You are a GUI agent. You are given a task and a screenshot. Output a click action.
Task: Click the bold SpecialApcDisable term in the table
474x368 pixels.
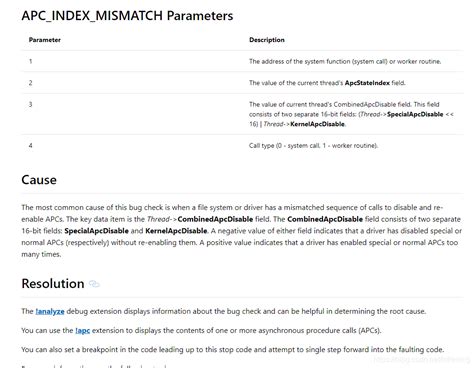pos(415,114)
